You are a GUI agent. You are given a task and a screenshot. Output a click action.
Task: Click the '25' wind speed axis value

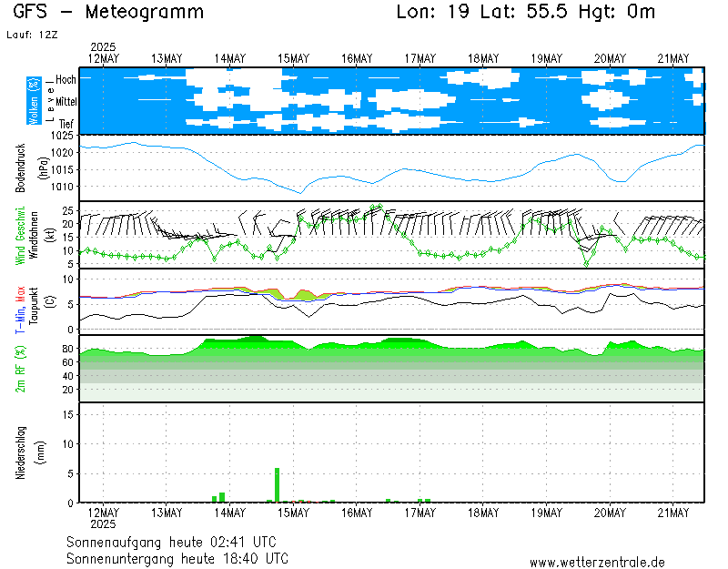(67, 211)
